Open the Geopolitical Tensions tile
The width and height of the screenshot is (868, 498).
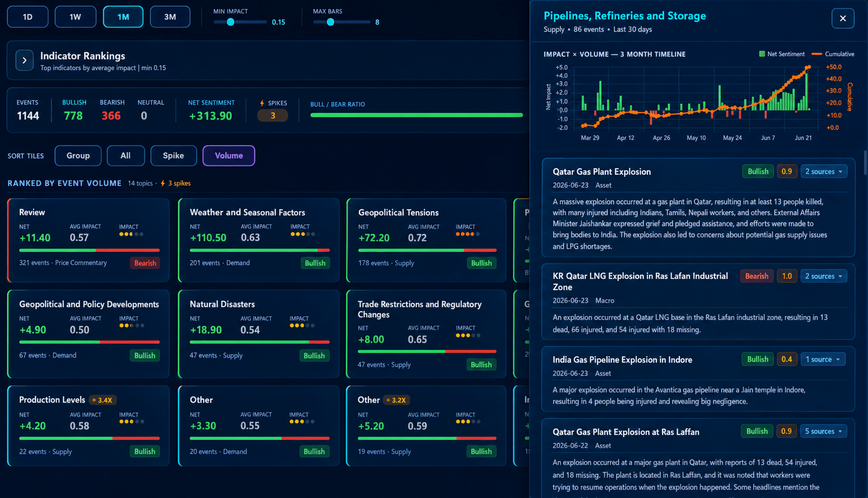tap(426, 240)
